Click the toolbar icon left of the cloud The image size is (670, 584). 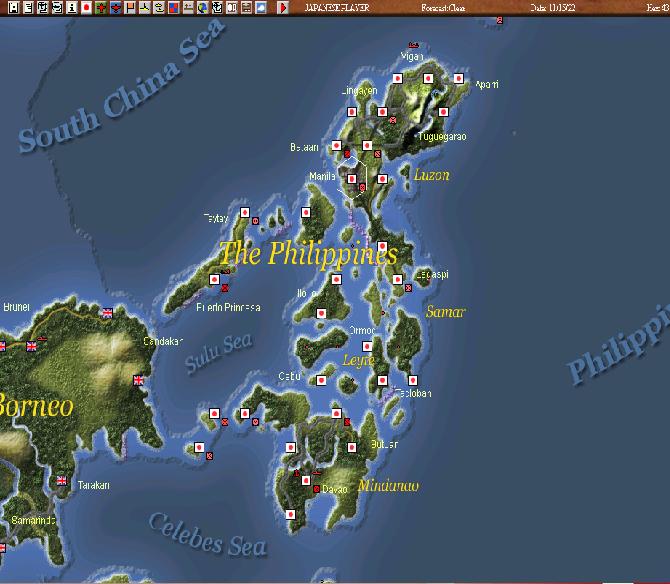[x=246, y=7]
